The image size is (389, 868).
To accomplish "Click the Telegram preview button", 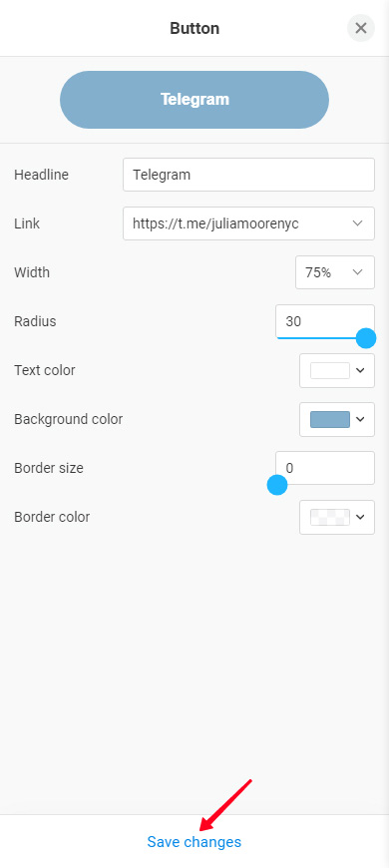I will [194, 100].
